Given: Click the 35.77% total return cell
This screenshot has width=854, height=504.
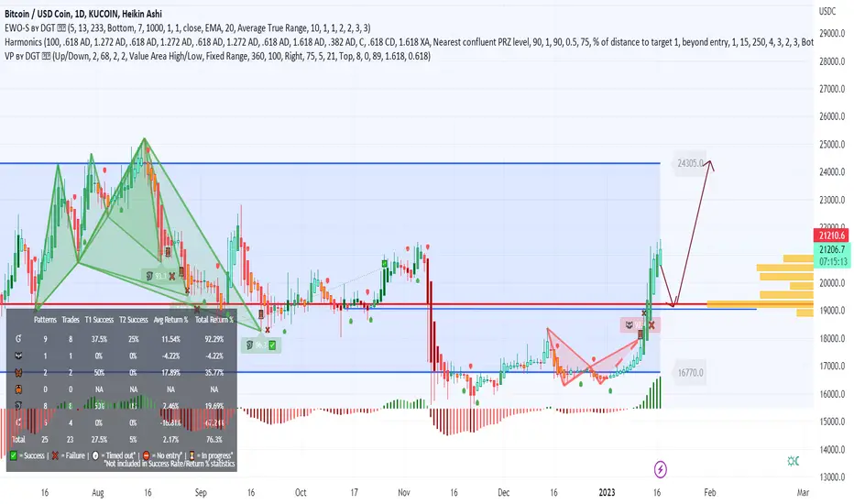Looking at the screenshot, I should click(x=214, y=373).
